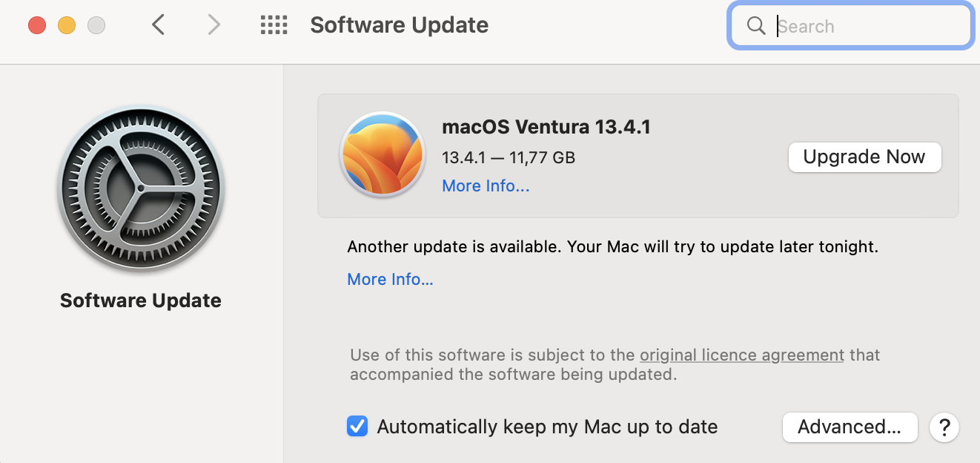The width and height of the screenshot is (980, 463).
Task: Show all preferences via grid icon
Action: 274,25
